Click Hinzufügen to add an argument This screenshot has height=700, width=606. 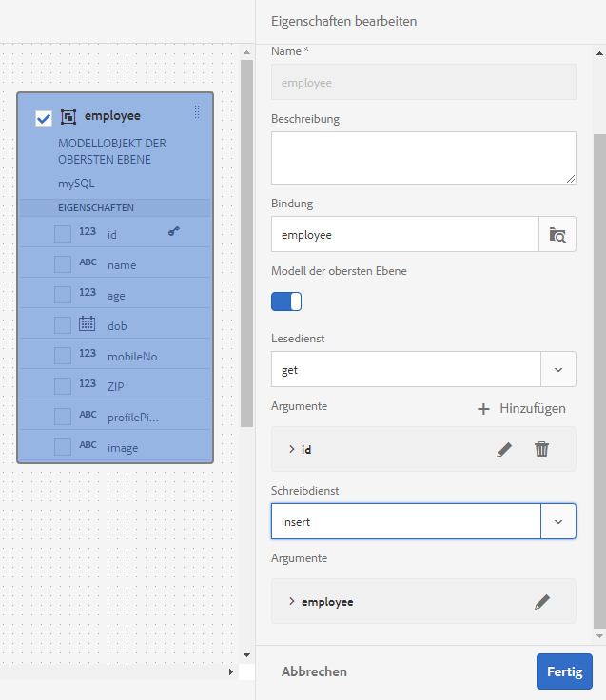[521, 408]
